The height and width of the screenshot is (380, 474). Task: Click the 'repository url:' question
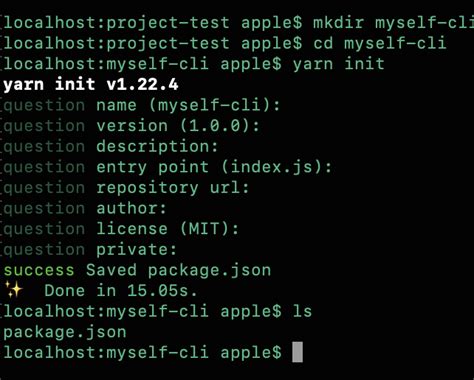[173, 188]
